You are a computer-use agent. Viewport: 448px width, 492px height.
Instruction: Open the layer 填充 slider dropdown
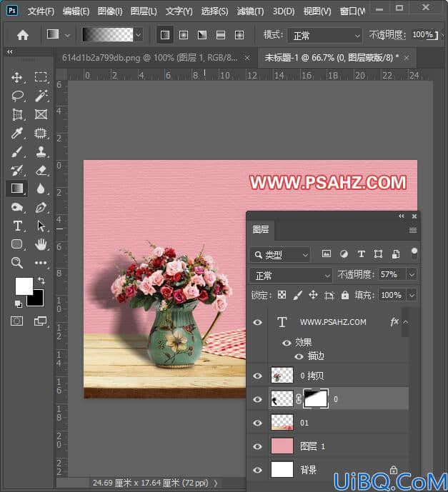(x=412, y=295)
